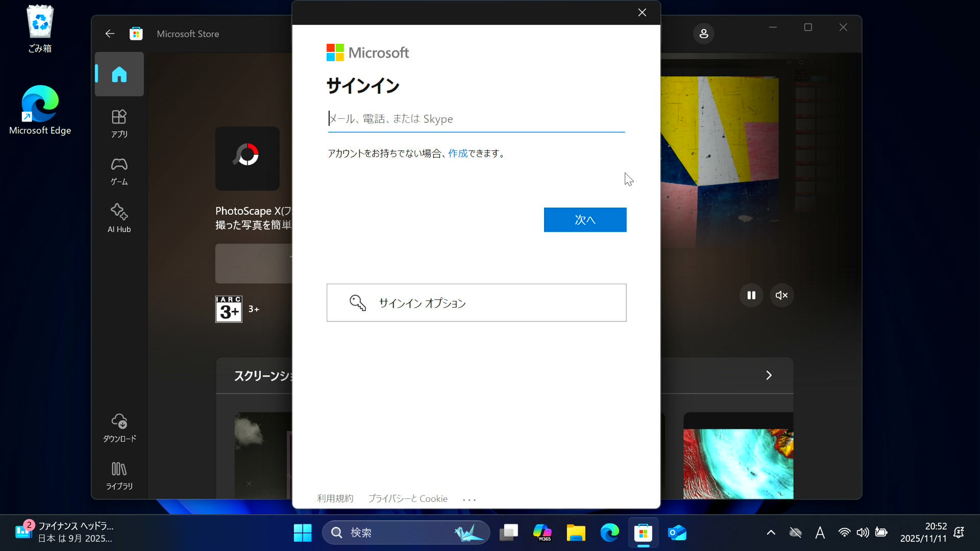Open the user profile icon
This screenshot has width=980, height=551.
click(703, 34)
